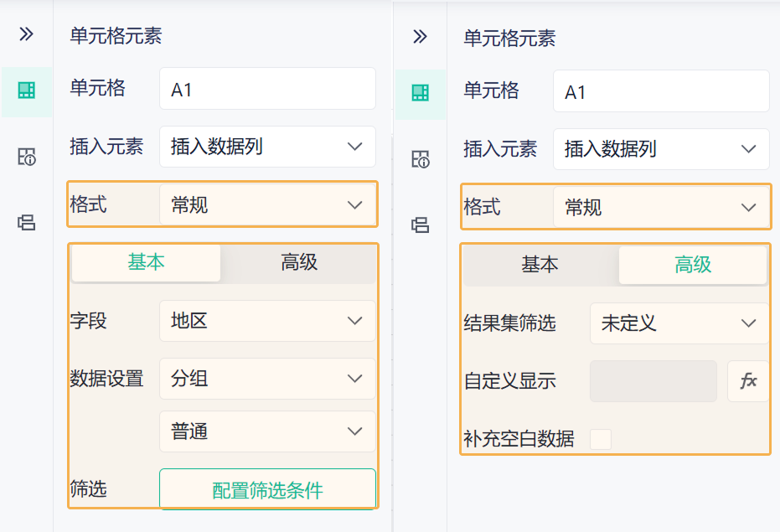Image resolution: width=780 pixels, height=532 pixels.
Task: Open cell attributes info icon in 字段 panel's sidebar
Action: click(x=27, y=156)
